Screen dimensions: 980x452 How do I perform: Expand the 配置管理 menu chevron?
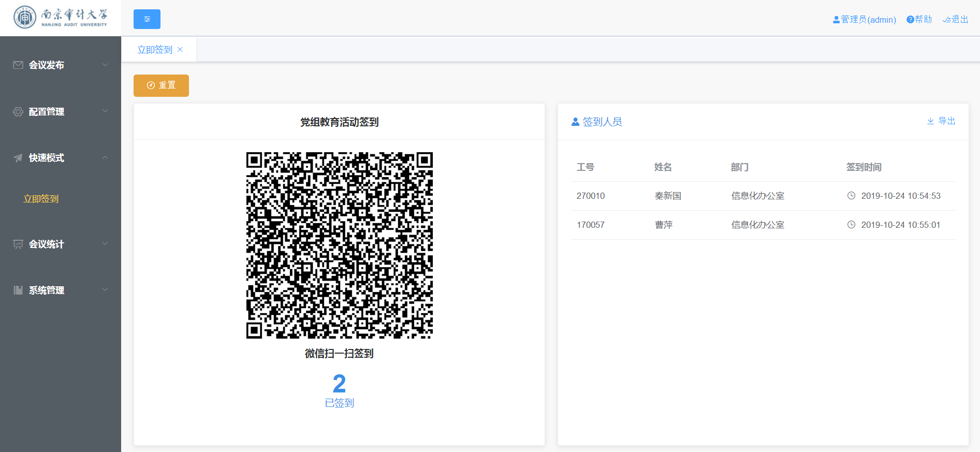click(x=105, y=111)
